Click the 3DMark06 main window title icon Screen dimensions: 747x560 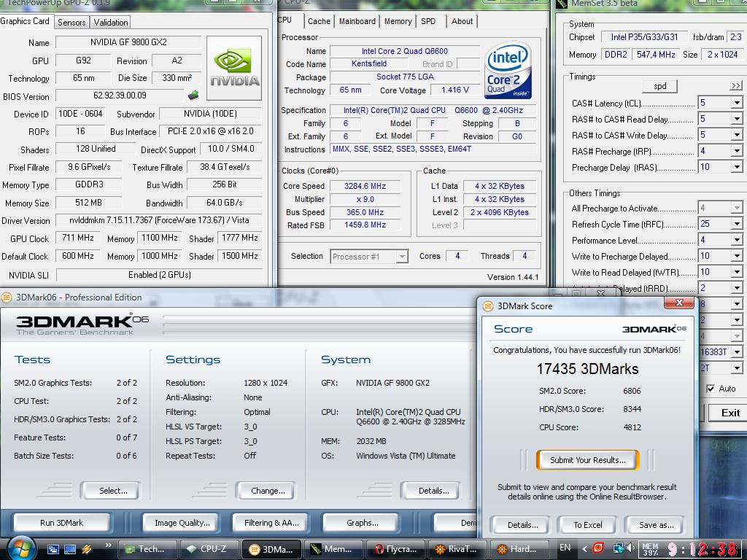(6, 297)
